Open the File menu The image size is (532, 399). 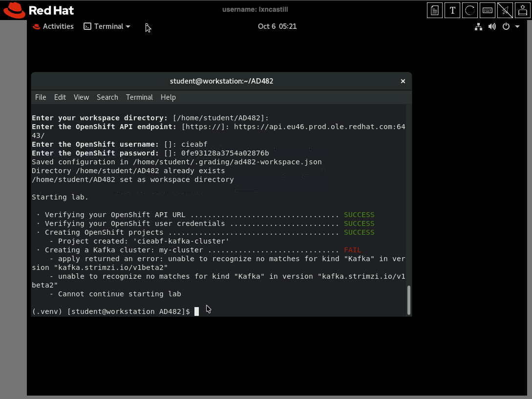click(41, 97)
